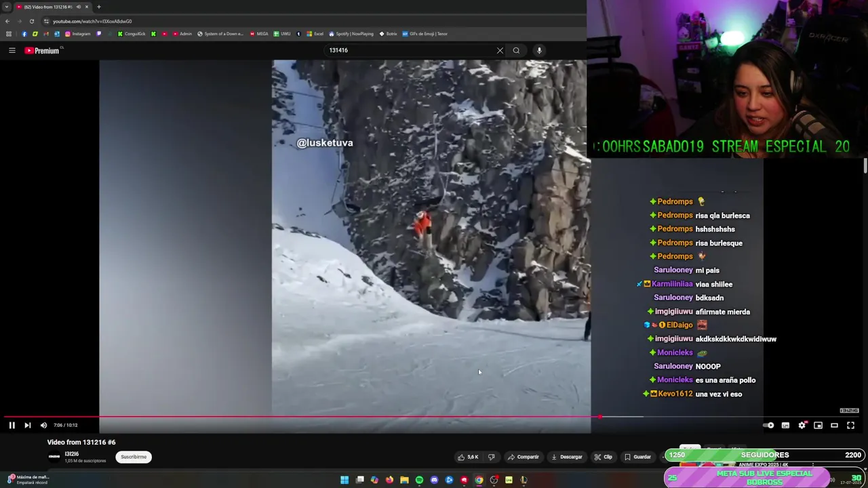This screenshot has height=488, width=868.
Task: Open the YouTube guide hamburger menu
Action: click(12, 50)
